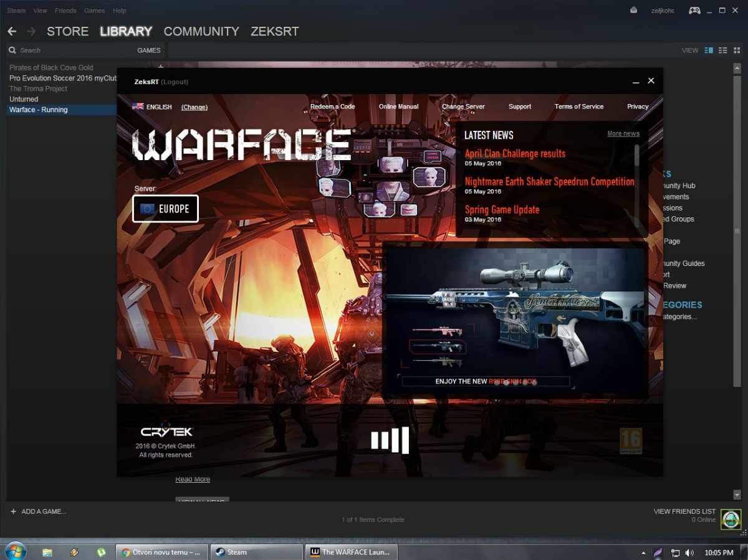Switch library to grid view icon
This screenshot has width=748, height=560.
coord(737,50)
